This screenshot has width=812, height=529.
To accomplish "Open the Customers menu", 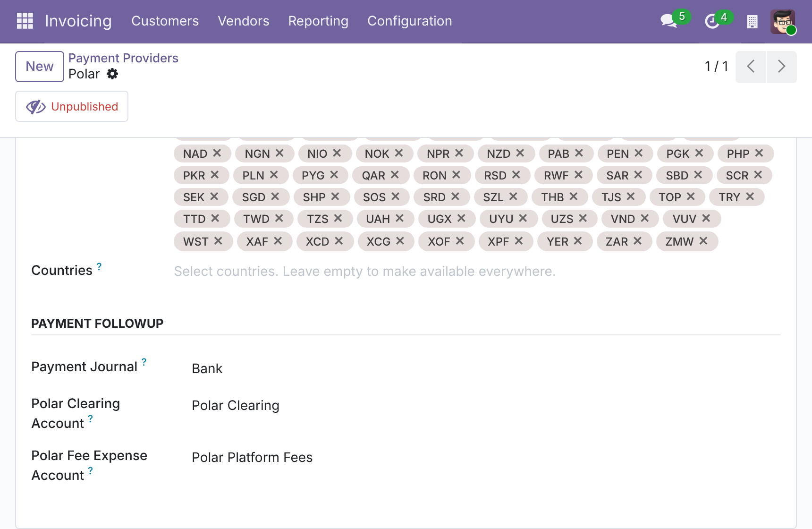I will (165, 21).
